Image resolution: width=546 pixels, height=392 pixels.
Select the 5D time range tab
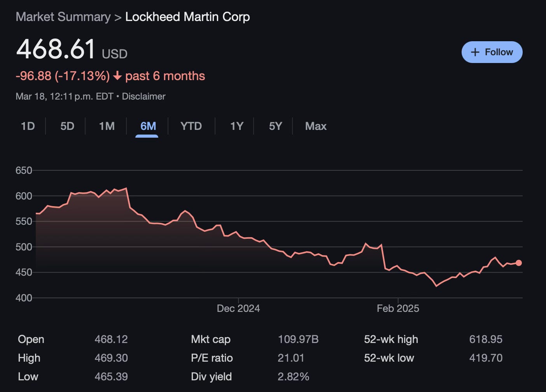67,126
